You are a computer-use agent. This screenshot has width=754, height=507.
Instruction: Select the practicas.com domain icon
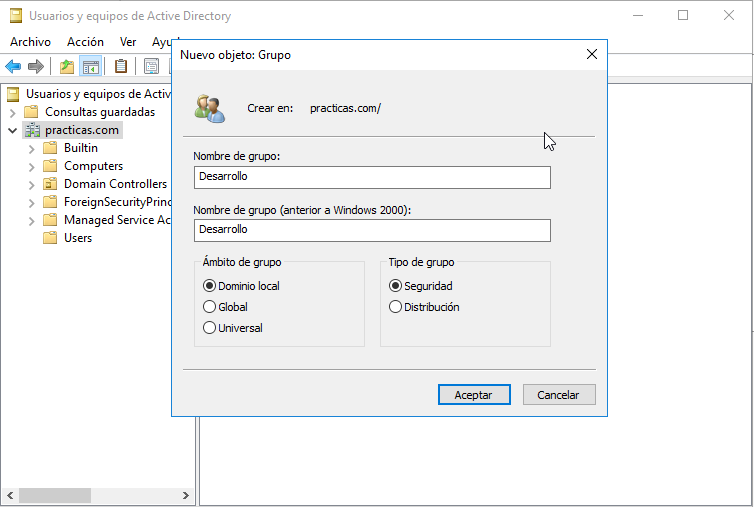tap(32, 130)
